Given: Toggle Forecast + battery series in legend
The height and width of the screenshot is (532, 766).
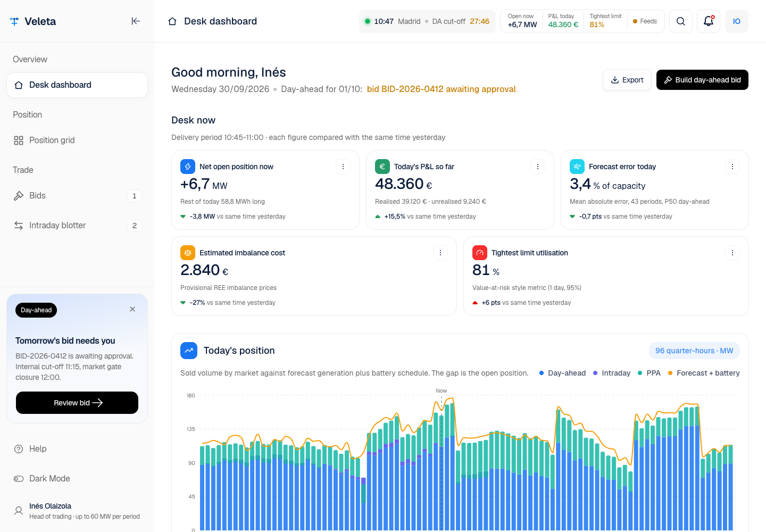Looking at the screenshot, I should [x=704, y=373].
